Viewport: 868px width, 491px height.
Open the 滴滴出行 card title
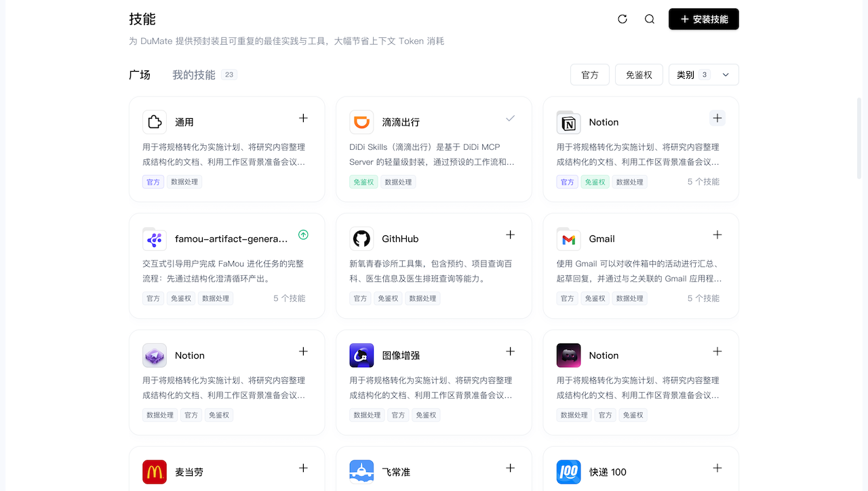tap(401, 122)
